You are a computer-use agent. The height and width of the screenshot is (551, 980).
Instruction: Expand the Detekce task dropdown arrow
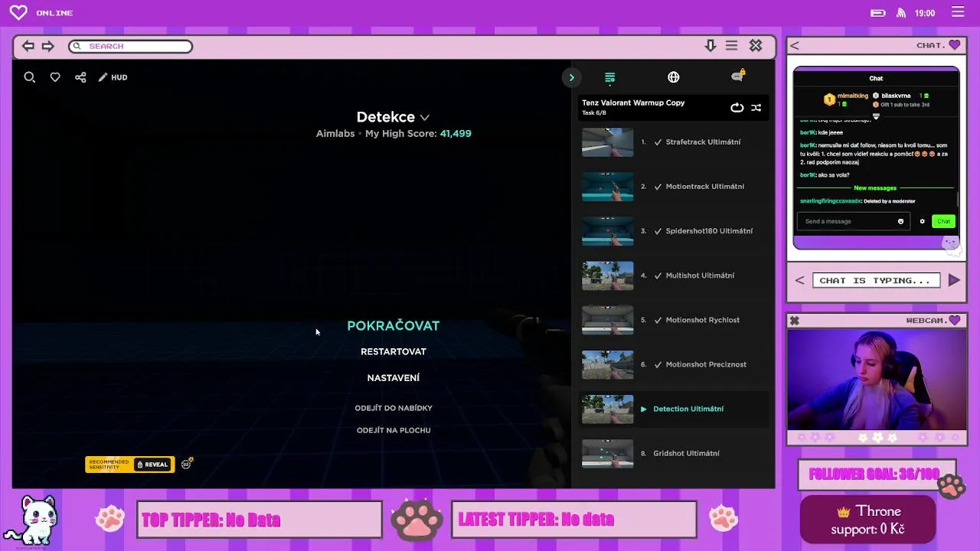pyautogui.click(x=425, y=118)
